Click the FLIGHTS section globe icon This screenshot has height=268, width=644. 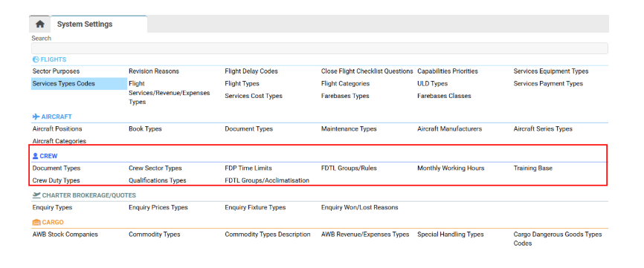coord(36,59)
